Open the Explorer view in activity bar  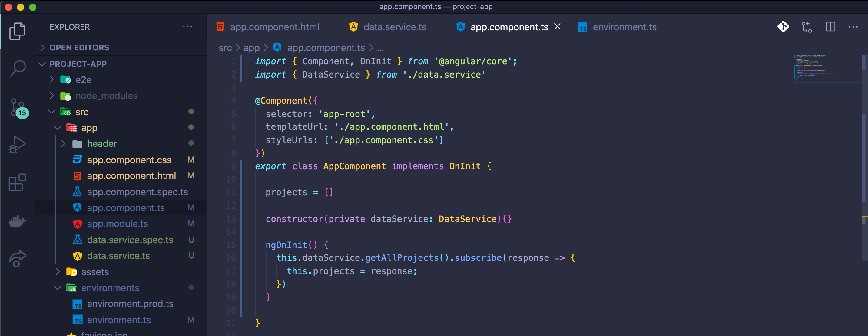17,31
